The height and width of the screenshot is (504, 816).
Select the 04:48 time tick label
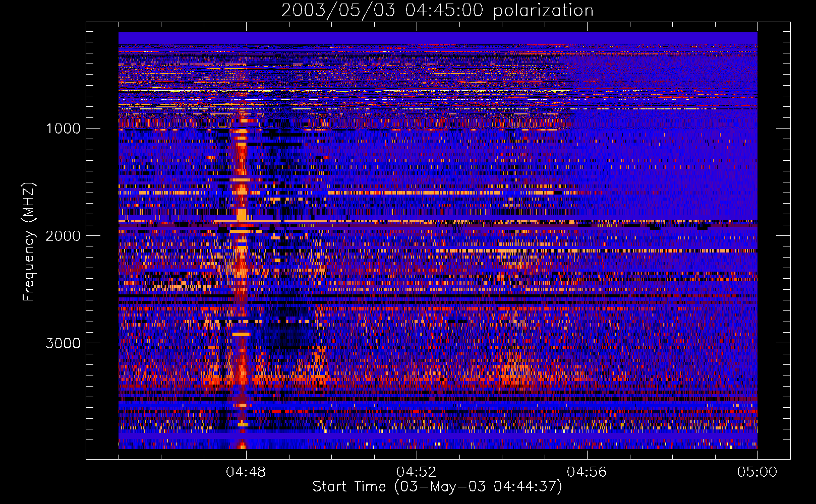pyautogui.click(x=246, y=472)
